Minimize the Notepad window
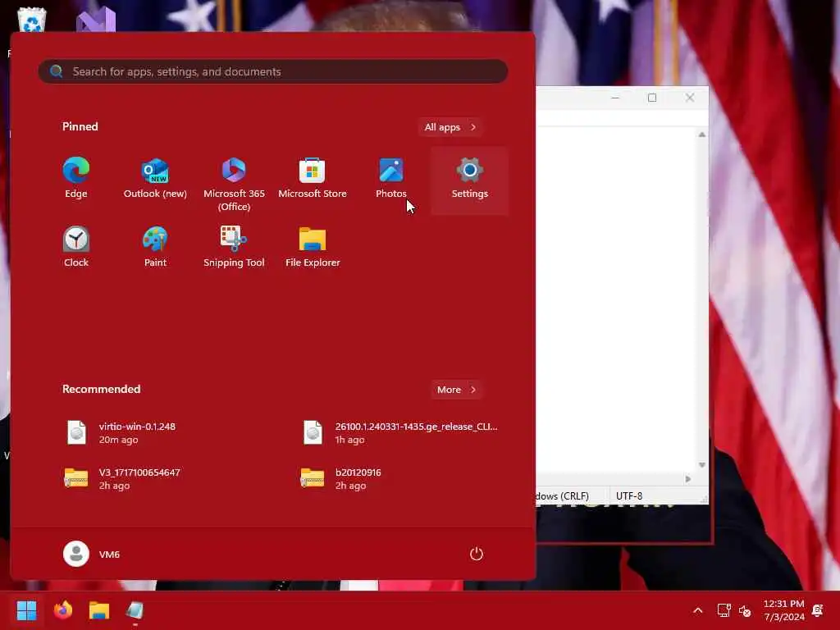 tap(615, 98)
